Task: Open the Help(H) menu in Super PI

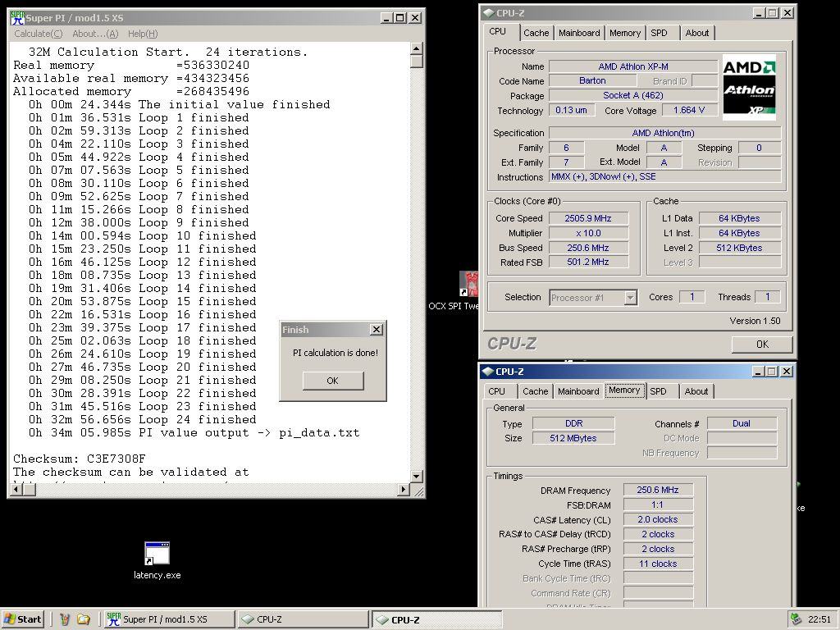Action: point(143,34)
